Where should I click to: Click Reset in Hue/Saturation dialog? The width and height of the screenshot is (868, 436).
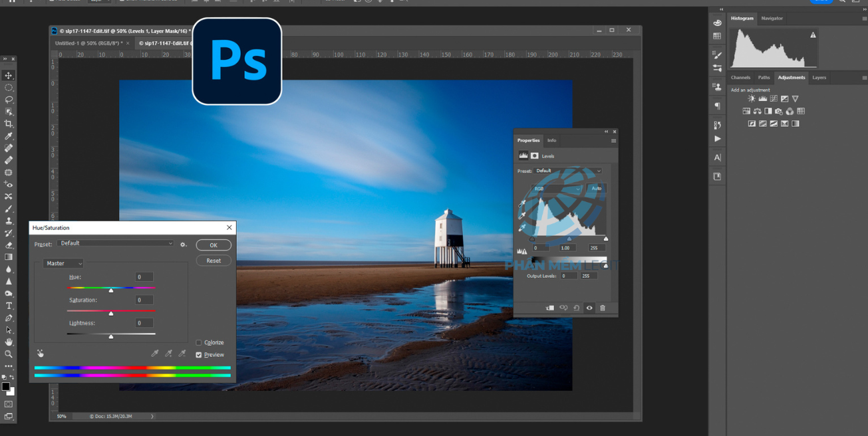coord(214,261)
